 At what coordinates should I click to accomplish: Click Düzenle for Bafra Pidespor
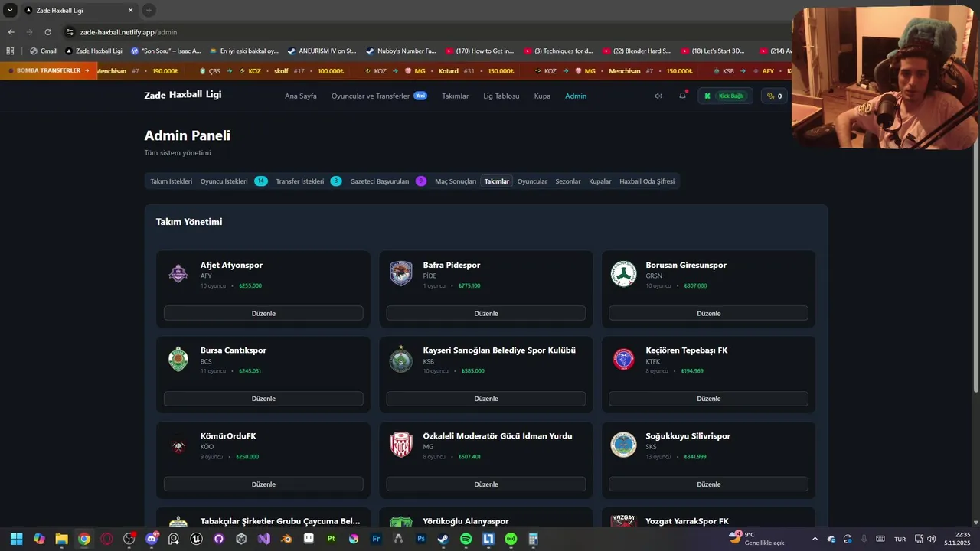pos(486,313)
